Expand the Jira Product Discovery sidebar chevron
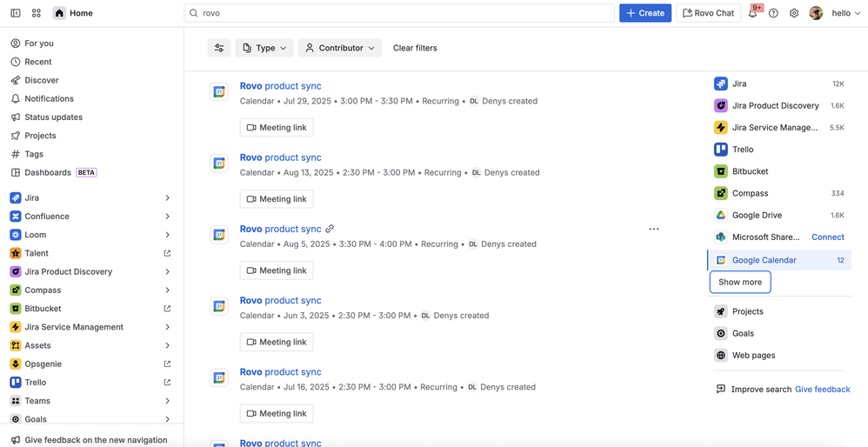868x447 pixels. 167,271
